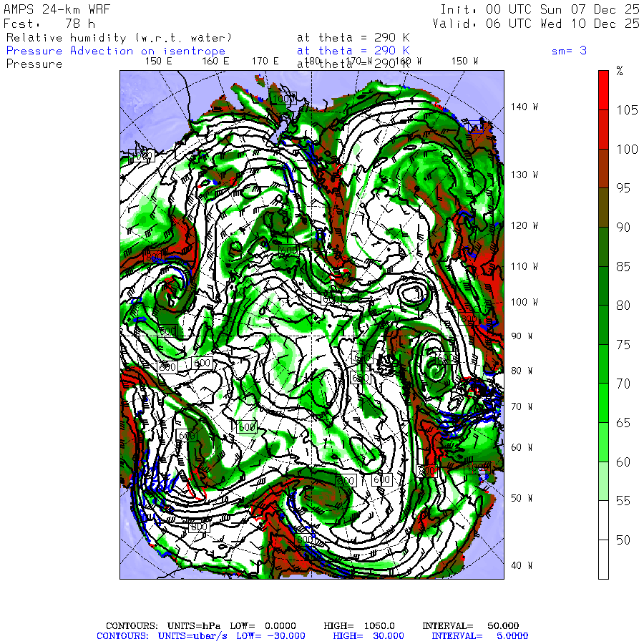Click the "Init: 00 UTC Sun 07 Dec 25" line
The width and height of the screenshot is (644, 644).
click(540, 9)
